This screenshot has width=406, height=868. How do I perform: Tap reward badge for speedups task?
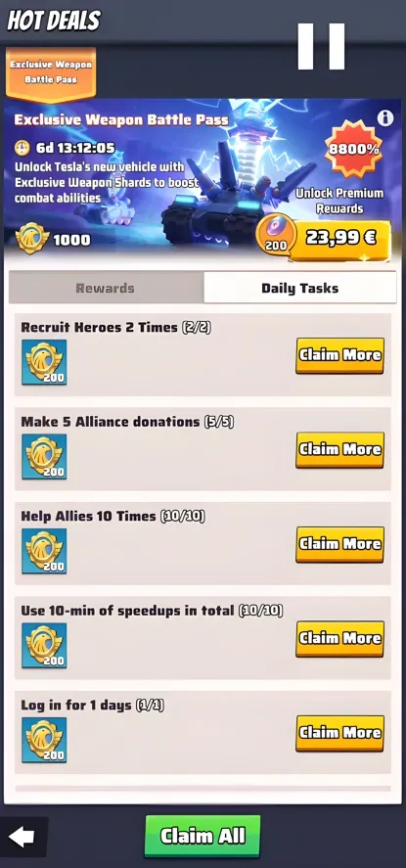44,646
